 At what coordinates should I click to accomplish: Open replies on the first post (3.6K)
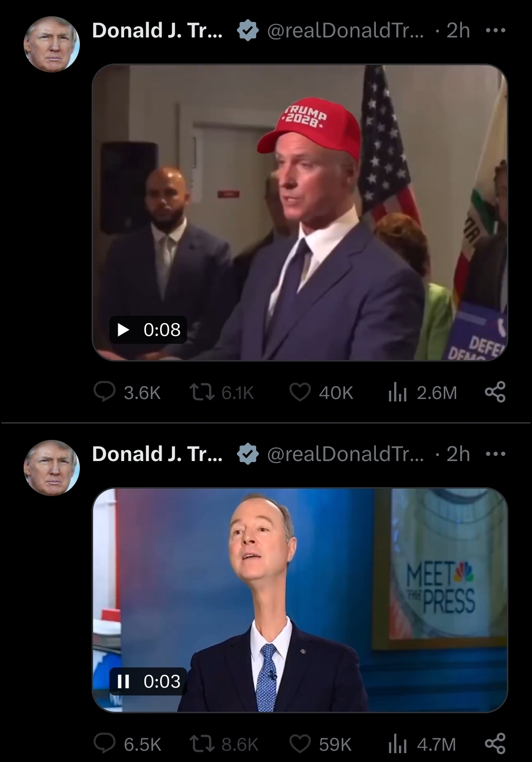coord(127,393)
